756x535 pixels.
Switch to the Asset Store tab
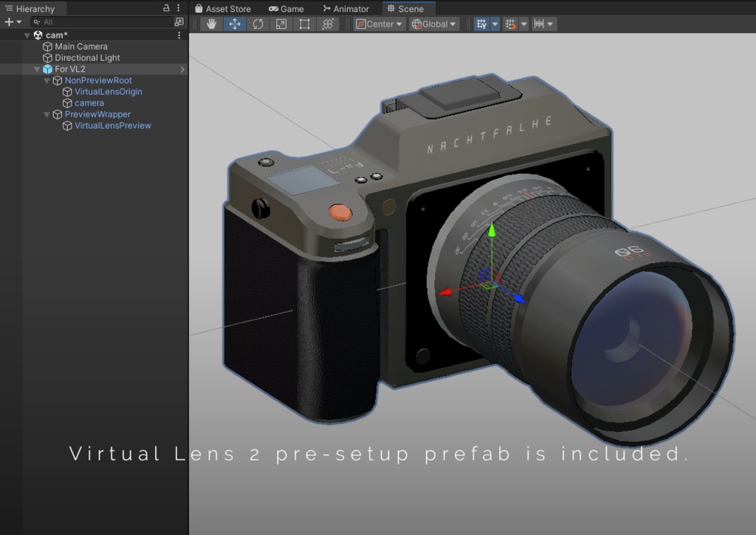pos(223,9)
